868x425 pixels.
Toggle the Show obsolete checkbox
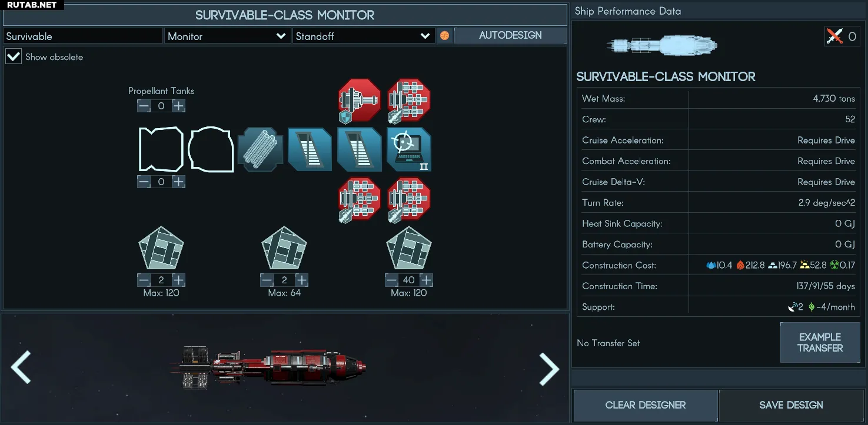14,57
